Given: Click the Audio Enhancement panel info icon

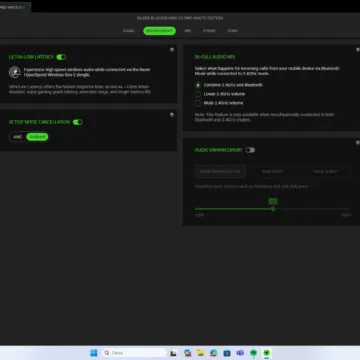Looking at the screenshot, I should pyautogui.click(x=358, y=143).
